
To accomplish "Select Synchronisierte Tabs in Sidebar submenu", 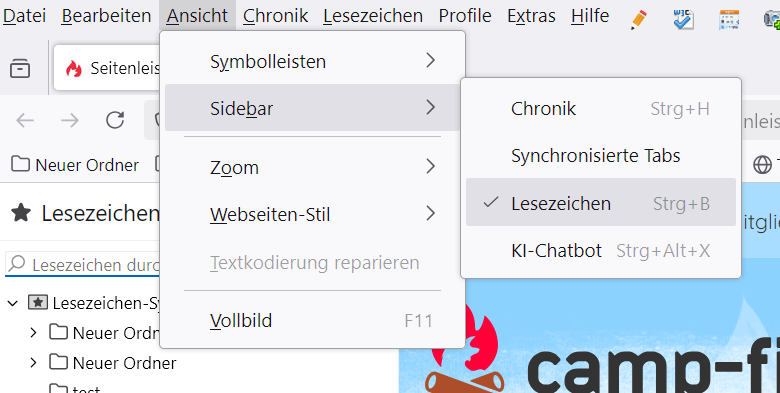I will [600, 155].
